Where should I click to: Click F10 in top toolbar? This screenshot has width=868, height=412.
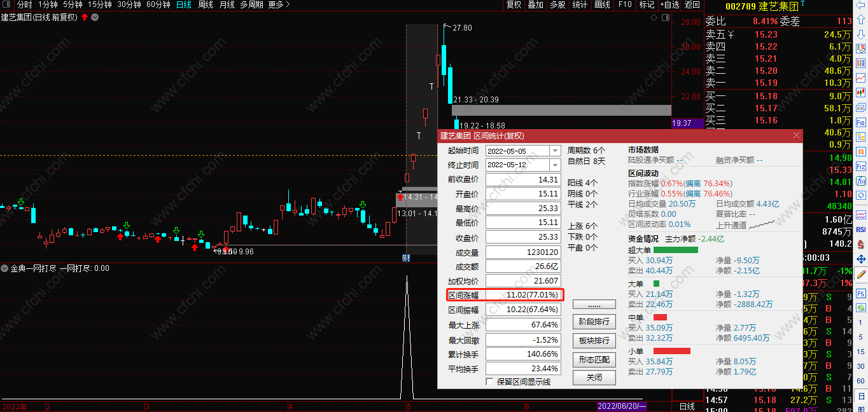[x=625, y=4]
